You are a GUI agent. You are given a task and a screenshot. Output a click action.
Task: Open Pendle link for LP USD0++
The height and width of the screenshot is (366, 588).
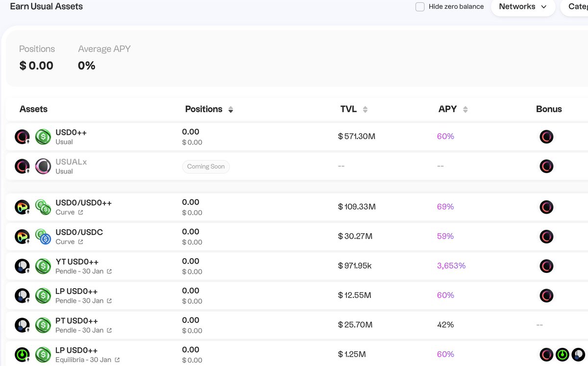click(109, 301)
